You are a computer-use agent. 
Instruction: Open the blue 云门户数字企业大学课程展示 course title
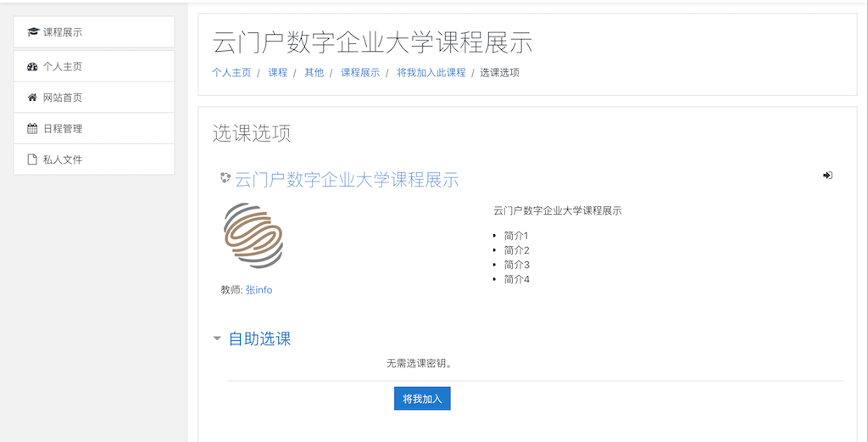coord(347,180)
